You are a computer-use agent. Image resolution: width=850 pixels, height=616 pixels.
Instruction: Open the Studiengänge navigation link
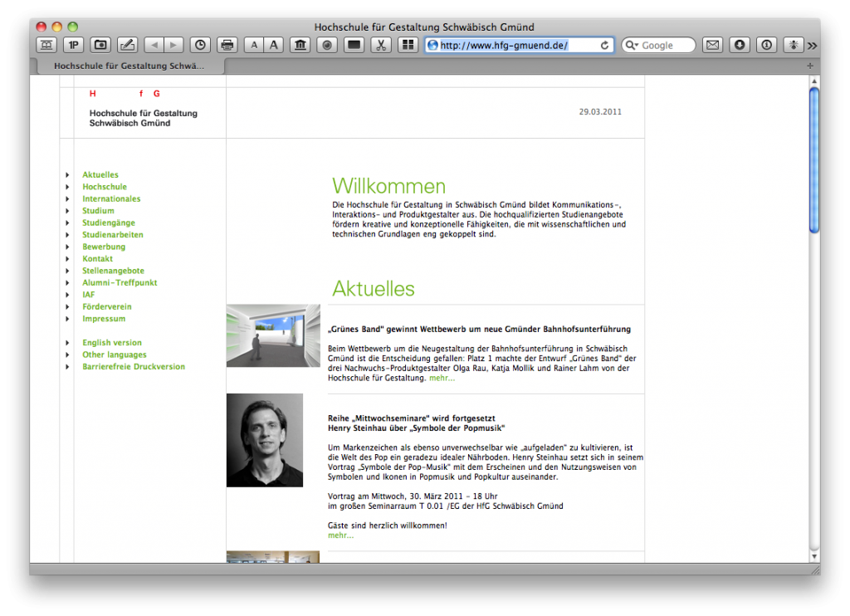click(109, 222)
